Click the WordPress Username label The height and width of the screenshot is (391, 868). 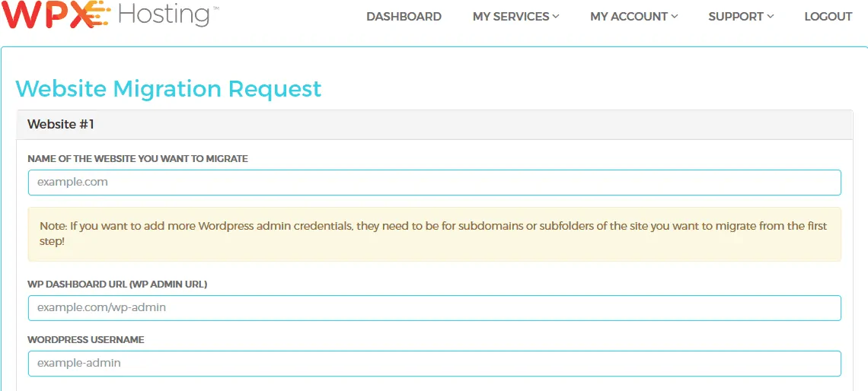(86, 339)
